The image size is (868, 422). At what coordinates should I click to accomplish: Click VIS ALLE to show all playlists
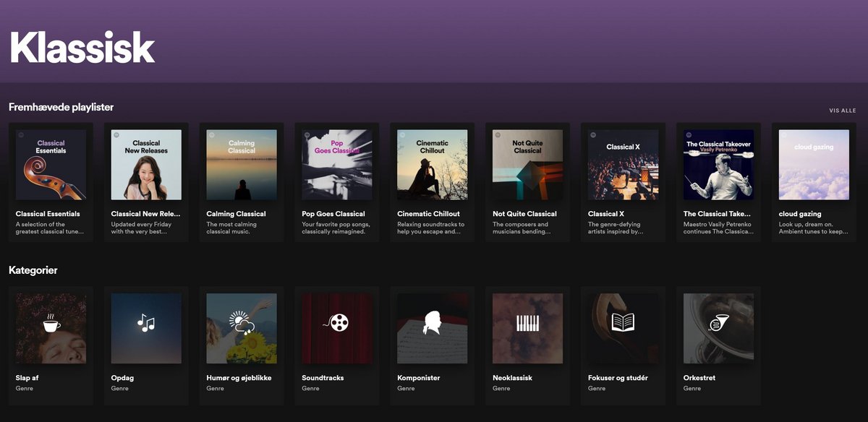842,111
